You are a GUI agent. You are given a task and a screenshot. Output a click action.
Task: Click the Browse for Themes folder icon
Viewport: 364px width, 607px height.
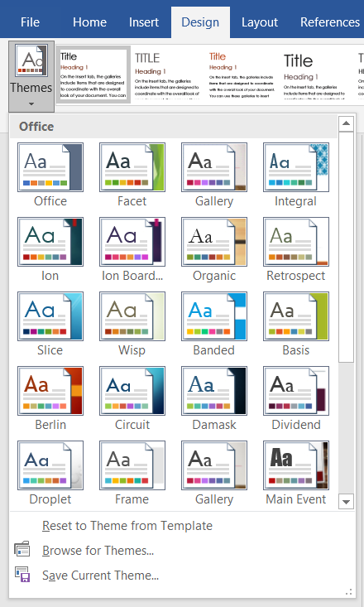coord(22,549)
